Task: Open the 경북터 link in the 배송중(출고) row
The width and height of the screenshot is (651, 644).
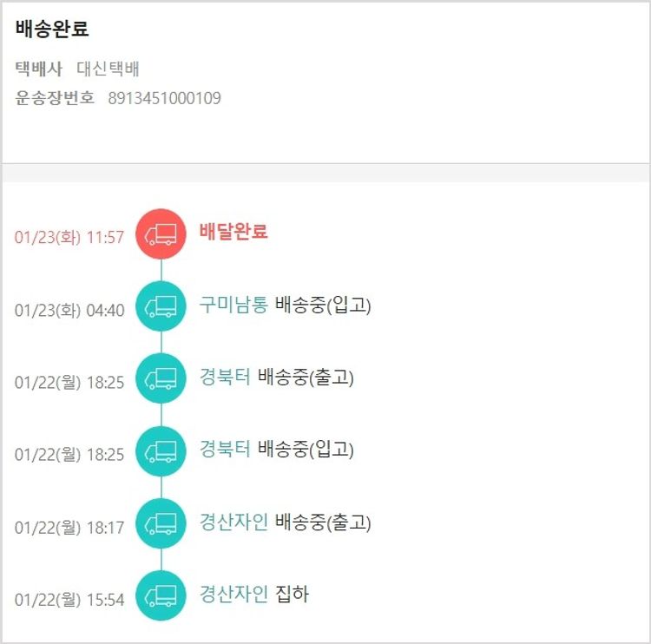Action: click(225, 378)
